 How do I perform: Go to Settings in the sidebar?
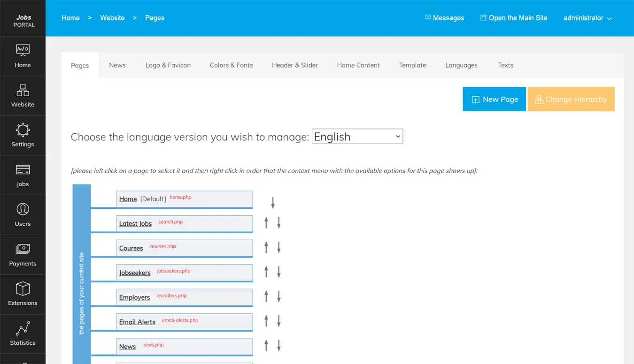tap(23, 136)
